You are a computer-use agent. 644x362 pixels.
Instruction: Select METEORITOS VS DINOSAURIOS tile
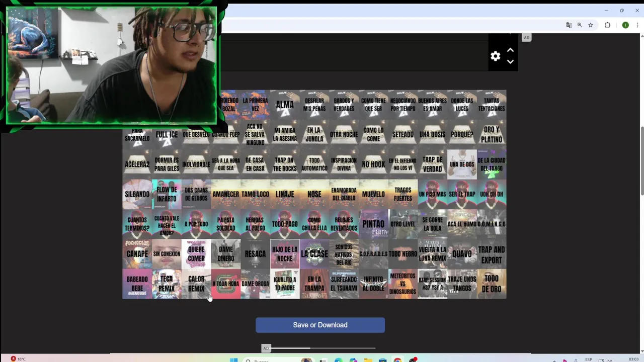pyautogui.click(x=403, y=284)
